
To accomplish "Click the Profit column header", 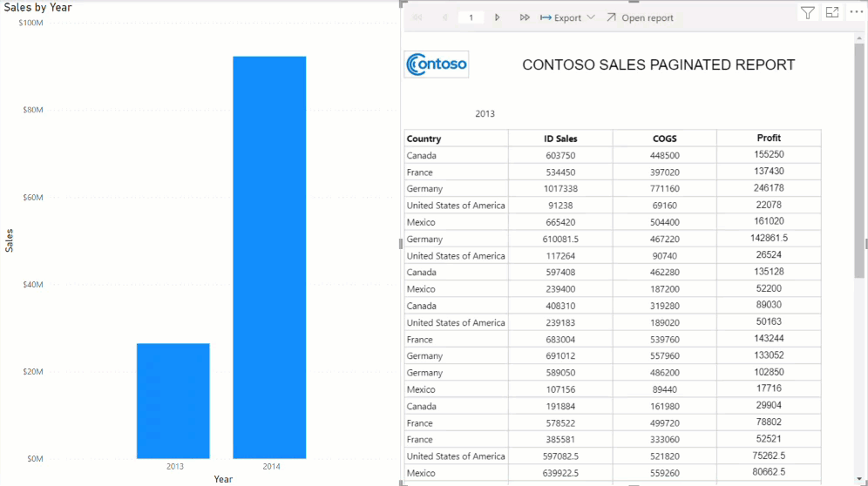I will tap(769, 138).
